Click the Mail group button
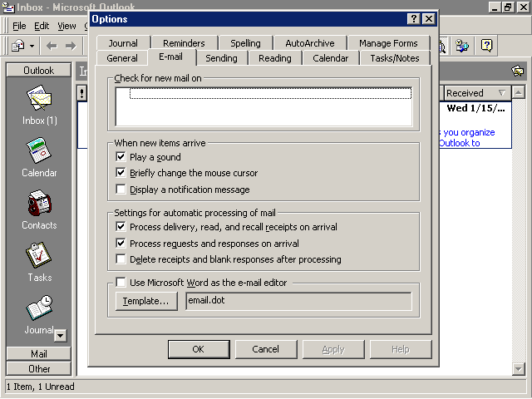532x399 pixels. tap(39, 354)
